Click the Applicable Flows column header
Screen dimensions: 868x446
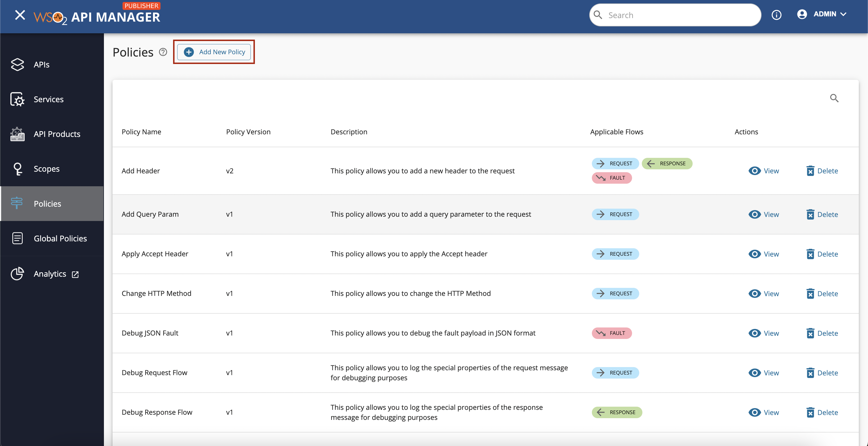coord(617,132)
